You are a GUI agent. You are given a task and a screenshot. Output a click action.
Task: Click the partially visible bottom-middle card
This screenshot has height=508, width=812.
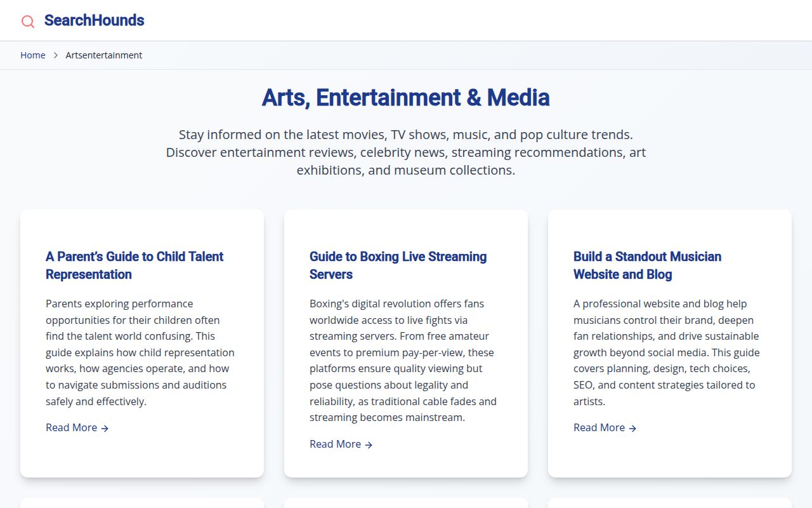[x=406, y=503]
